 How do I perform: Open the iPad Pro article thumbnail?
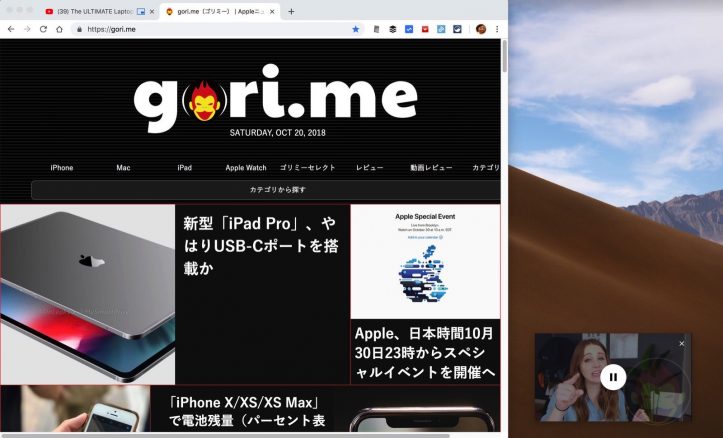click(88, 294)
